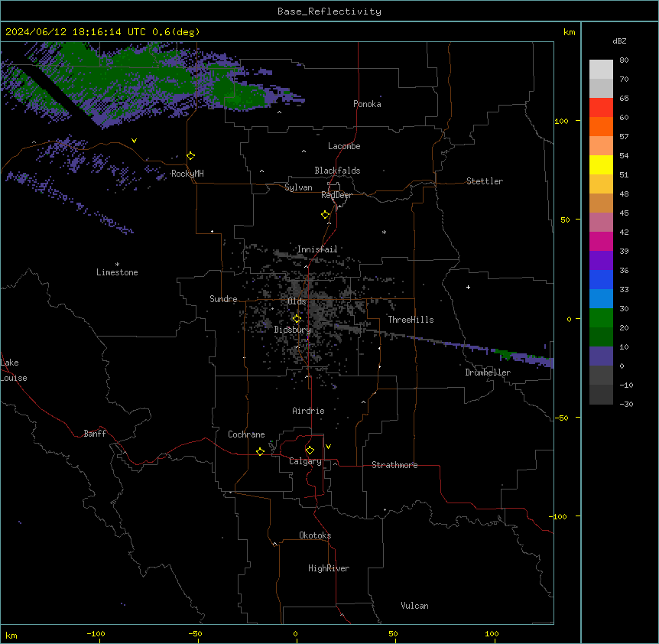659x644 pixels.
Task: Select the Okotoks town label
Action: tap(315, 535)
